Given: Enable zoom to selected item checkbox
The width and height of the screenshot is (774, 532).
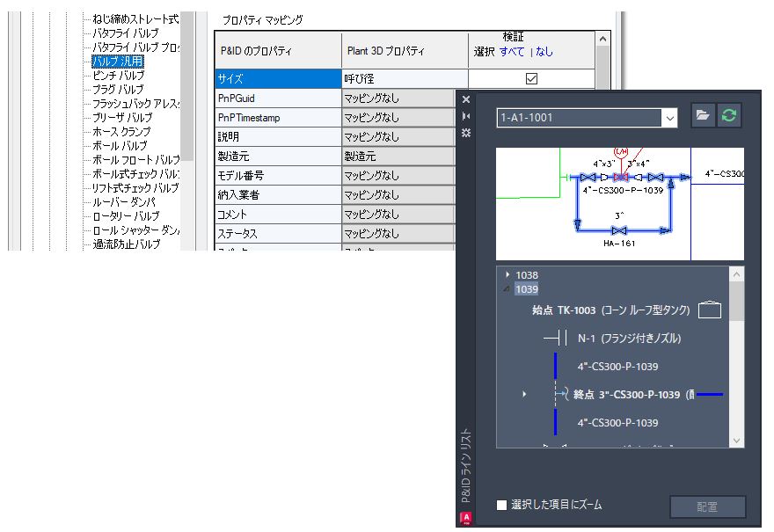Looking at the screenshot, I should pyautogui.click(x=502, y=505).
